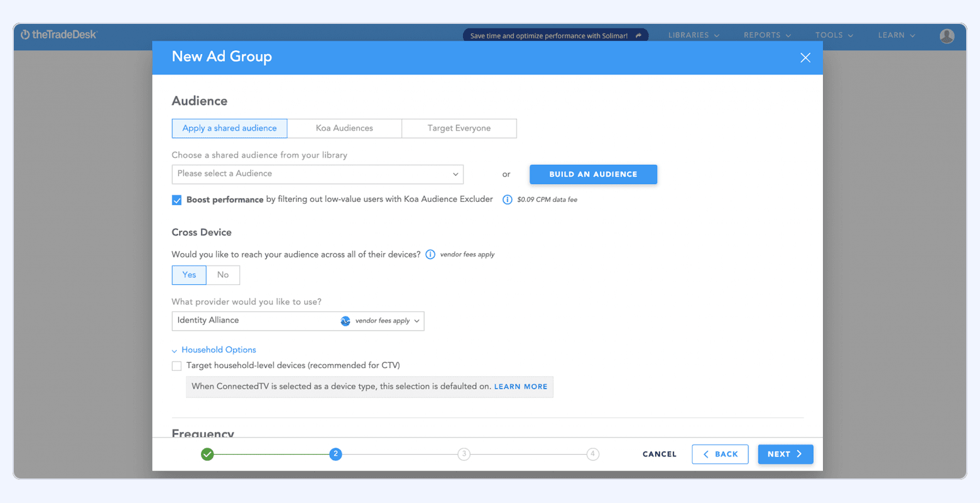Screen dimensions: 980x503
Task: Jump to step 3 in progress bar
Action: click(464, 454)
